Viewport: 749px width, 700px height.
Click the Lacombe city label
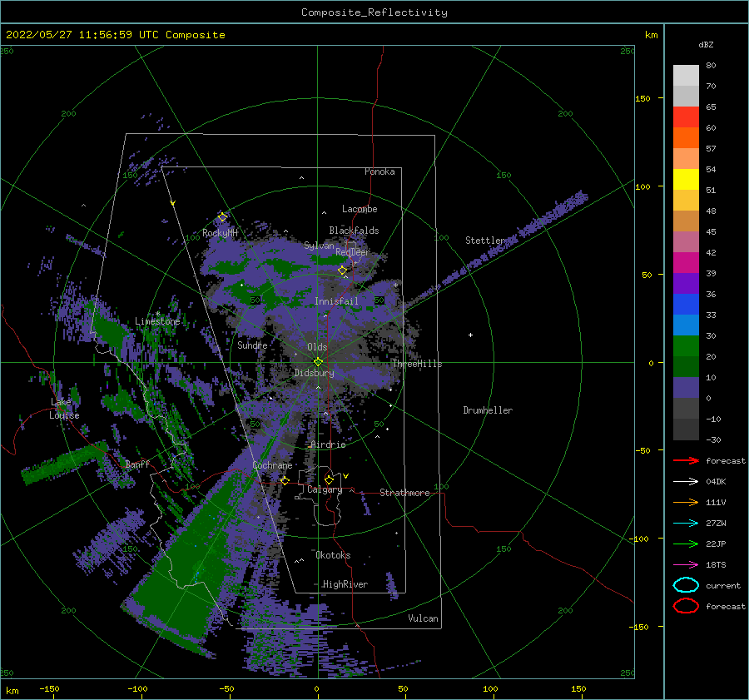360,209
